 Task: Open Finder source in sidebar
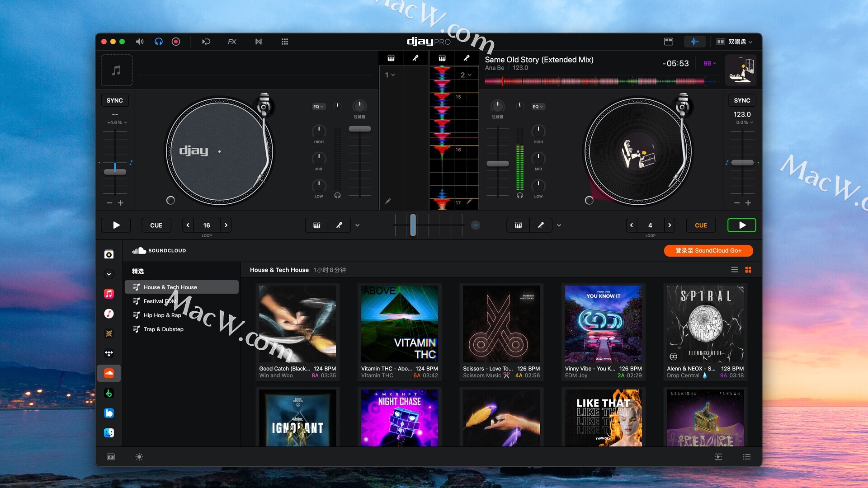tap(109, 433)
